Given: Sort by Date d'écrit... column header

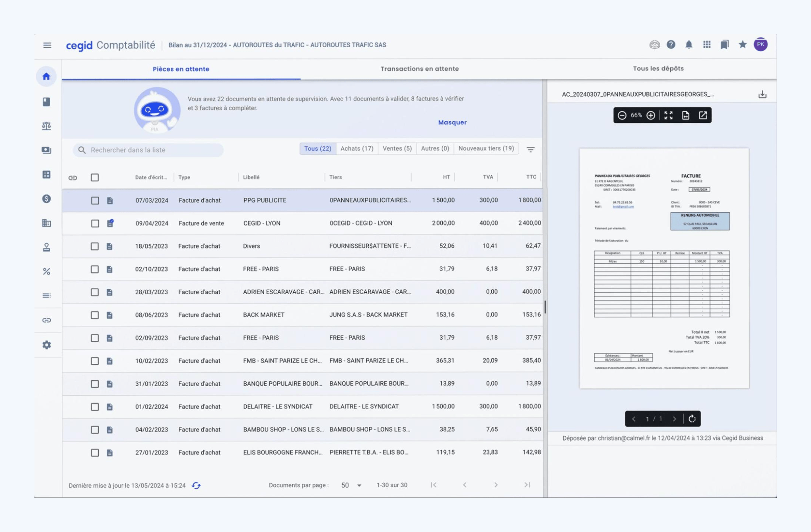Looking at the screenshot, I should click(151, 177).
